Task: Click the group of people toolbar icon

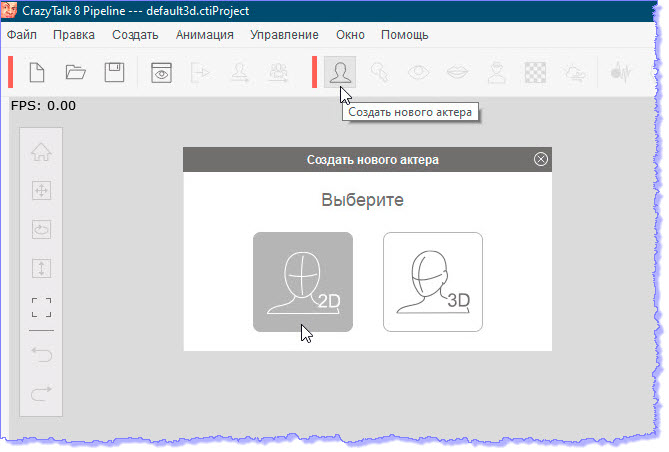Action: [278, 72]
